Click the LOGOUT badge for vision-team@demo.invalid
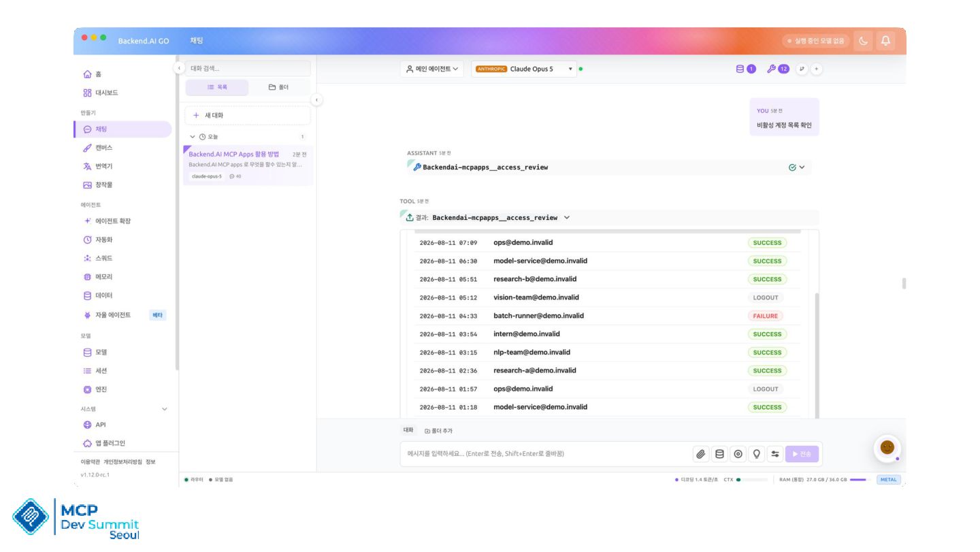The width and height of the screenshot is (980, 552). [x=766, y=297]
